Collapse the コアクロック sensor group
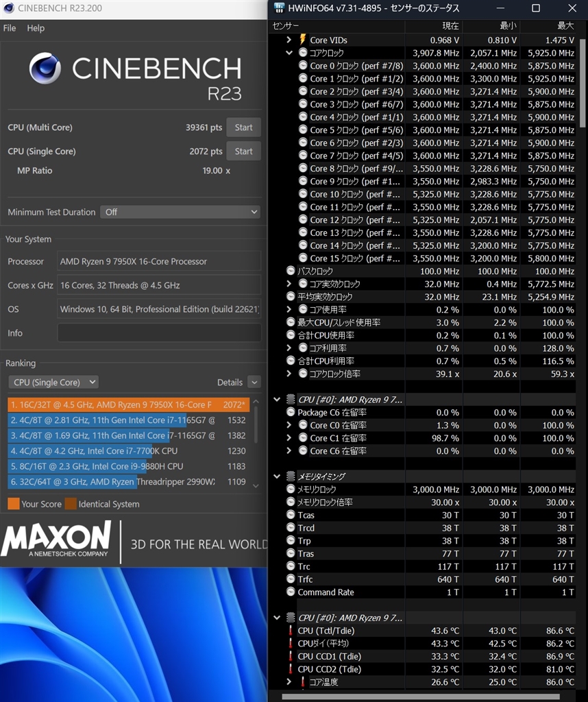The height and width of the screenshot is (702, 588). click(289, 53)
